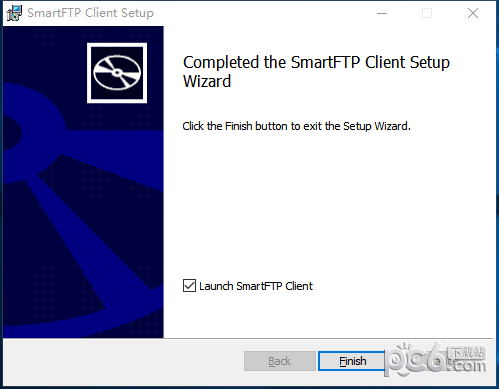Uncheck the Launch SmartFTP Client checkbox
Screen dimensions: 499x389
(x=189, y=286)
